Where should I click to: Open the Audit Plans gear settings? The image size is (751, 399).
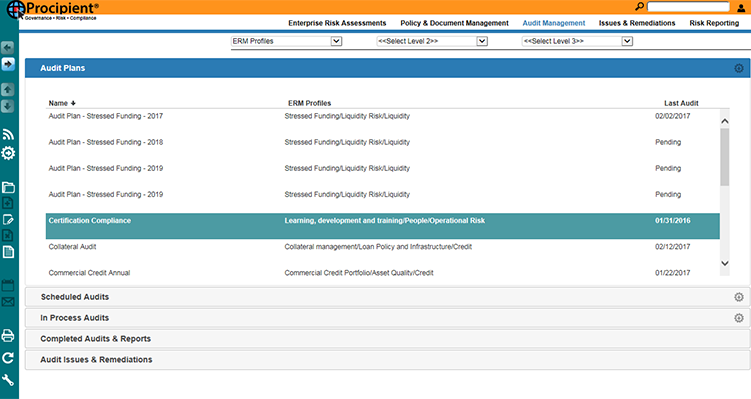(739, 68)
